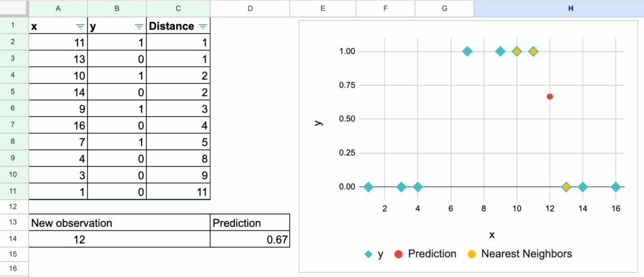The image size is (644, 277).
Task: Select row 14 header
Action: tap(14, 239)
